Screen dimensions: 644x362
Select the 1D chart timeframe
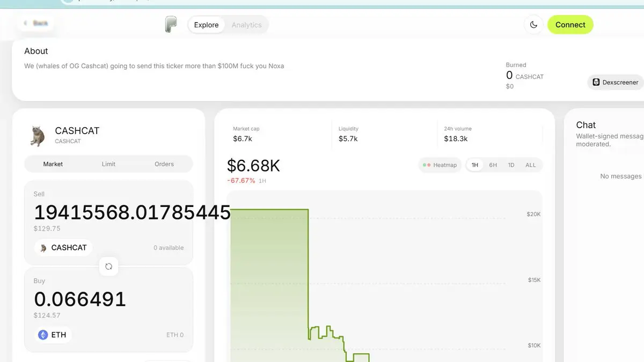(511, 165)
